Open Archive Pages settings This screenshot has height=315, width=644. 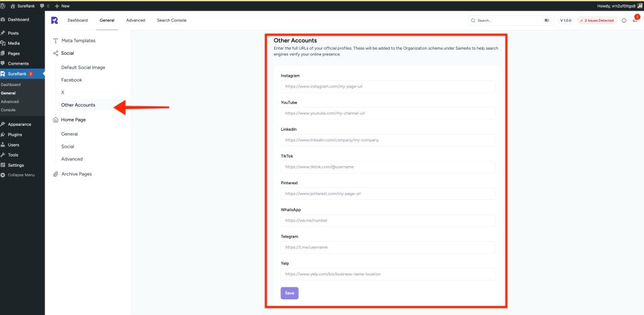coord(76,174)
